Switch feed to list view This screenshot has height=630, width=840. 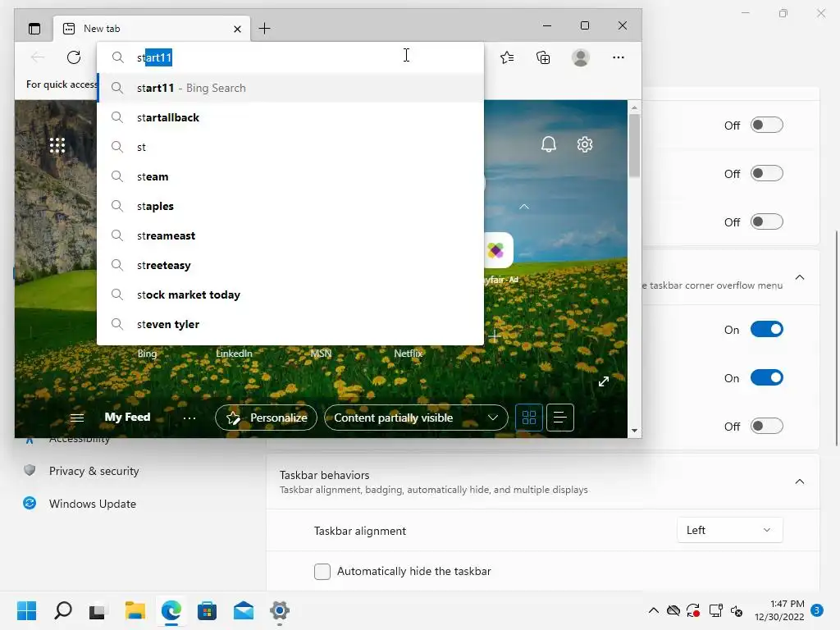[x=559, y=418]
